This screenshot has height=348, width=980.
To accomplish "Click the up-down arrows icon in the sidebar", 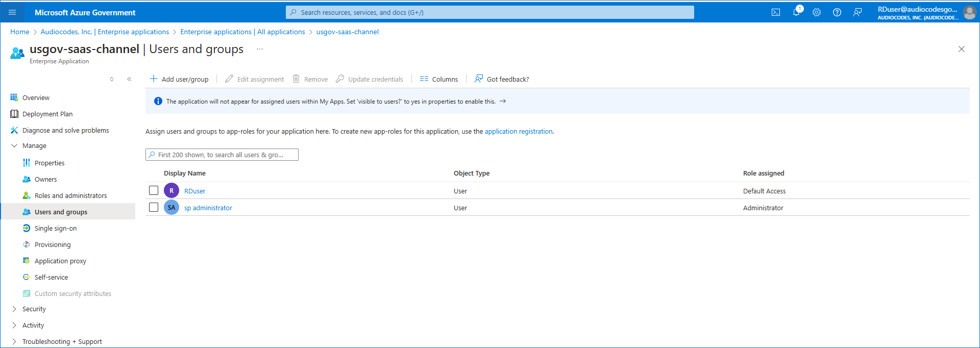I will pyautogui.click(x=112, y=79).
